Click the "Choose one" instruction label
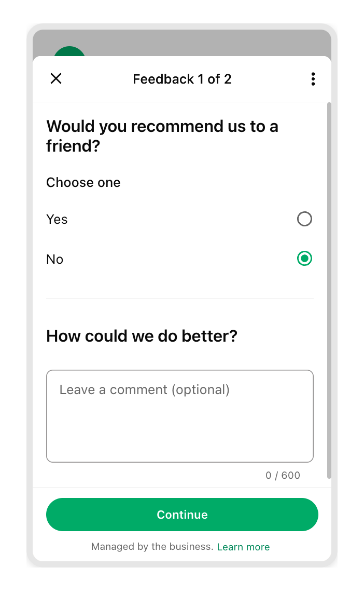 (83, 183)
